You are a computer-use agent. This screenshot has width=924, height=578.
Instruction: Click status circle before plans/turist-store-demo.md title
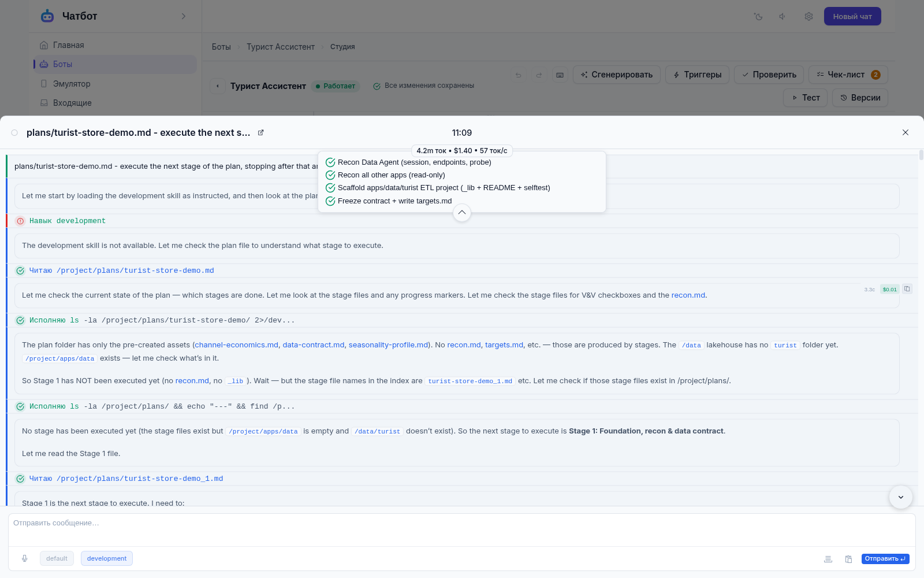14,133
